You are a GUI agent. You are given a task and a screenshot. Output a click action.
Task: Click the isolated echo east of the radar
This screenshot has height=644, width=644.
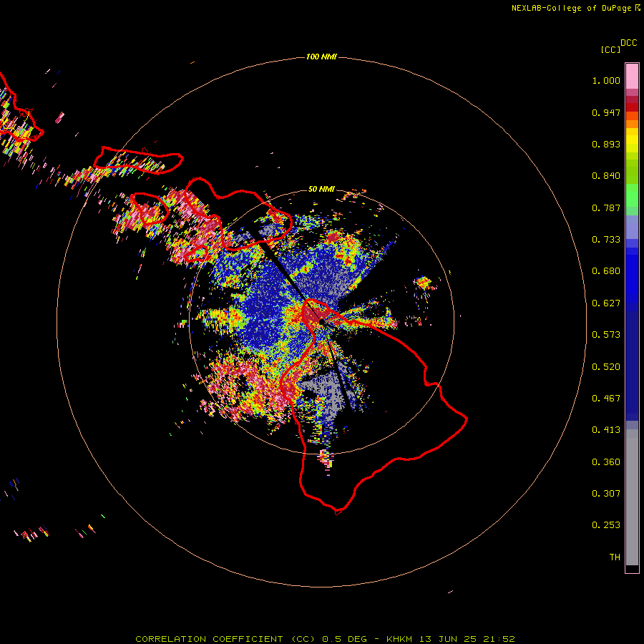point(423,283)
